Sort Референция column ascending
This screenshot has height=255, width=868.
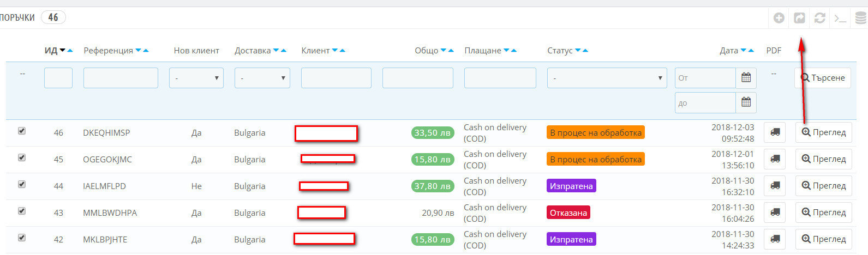146,51
